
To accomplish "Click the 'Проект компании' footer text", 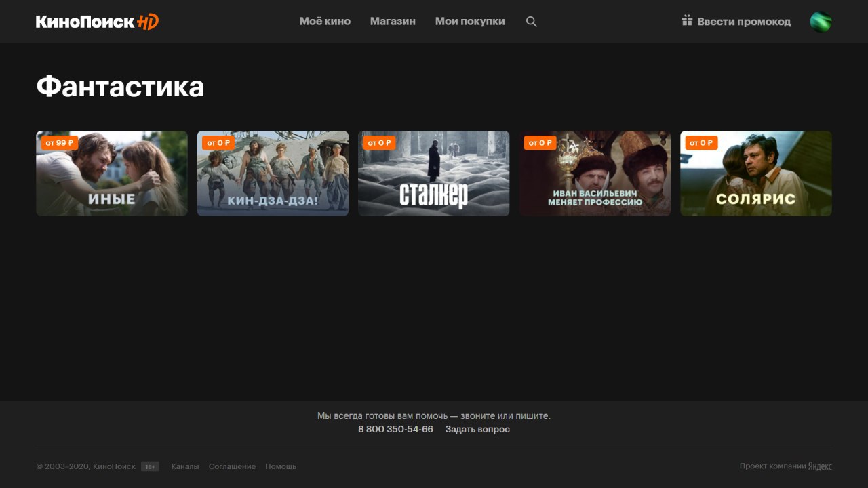I will pos(772,466).
